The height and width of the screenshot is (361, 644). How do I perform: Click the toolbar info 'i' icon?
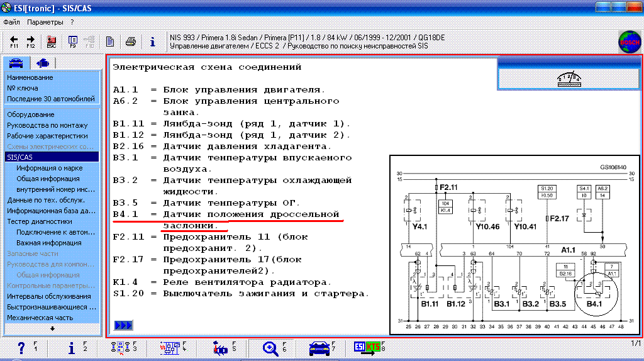pos(153,42)
